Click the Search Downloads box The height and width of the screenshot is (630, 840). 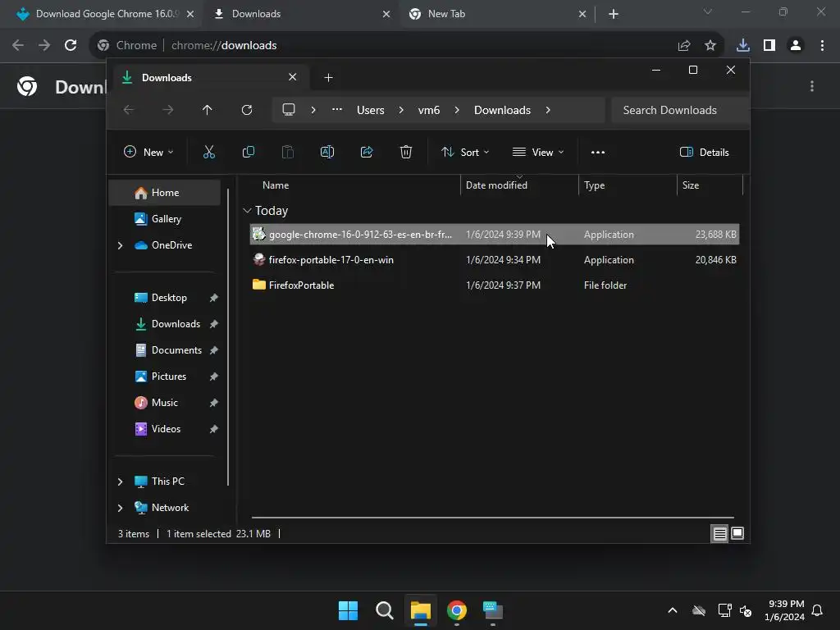(x=679, y=110)
